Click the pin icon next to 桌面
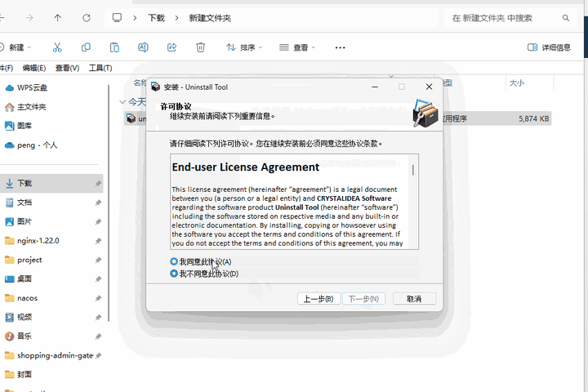Image resolution: width=588 pixels, height=392 pixels. pyautogui.click(x=98, y=279)
